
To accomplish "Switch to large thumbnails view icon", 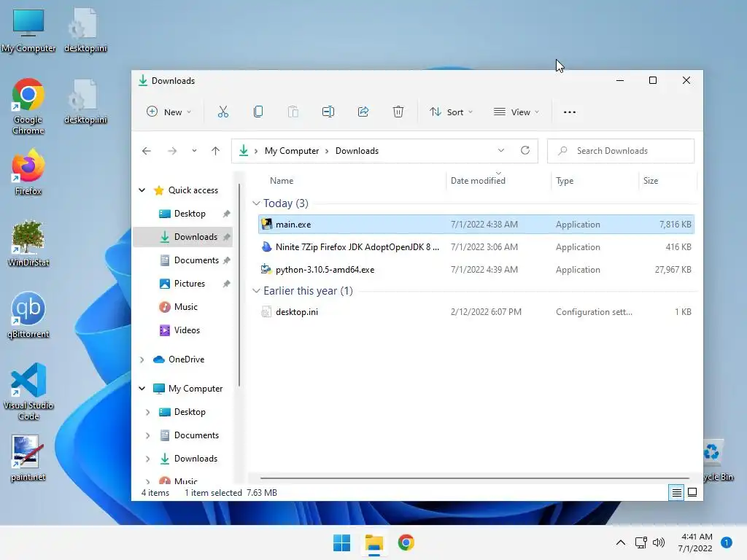I will [693, 492].
